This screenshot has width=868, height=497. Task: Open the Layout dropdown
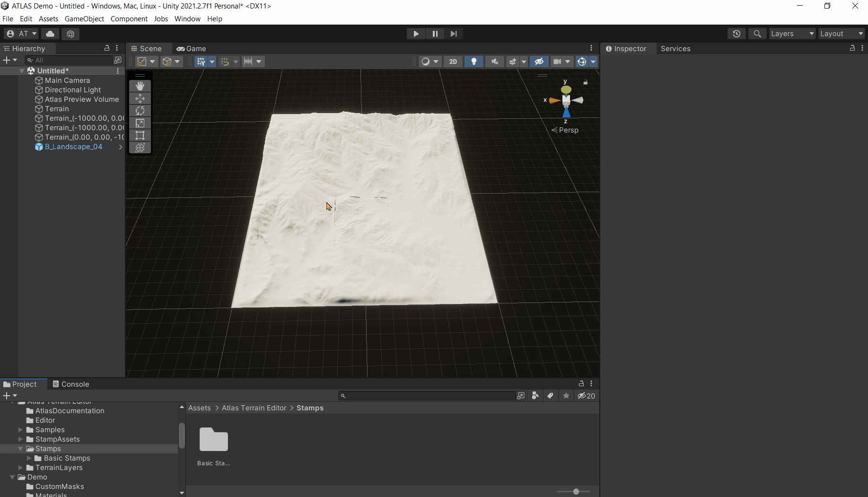(x=842, y=34)
